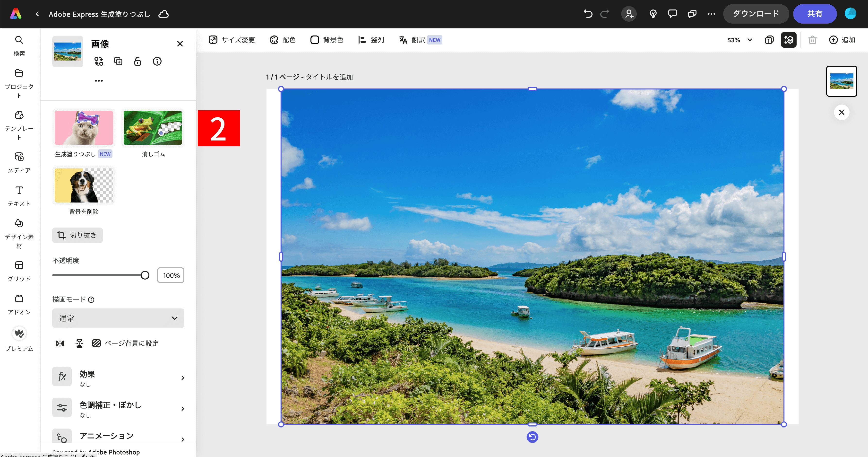
Task: Expand the 色調補正・ぼかし section
Action: click(x=118, y=408)
